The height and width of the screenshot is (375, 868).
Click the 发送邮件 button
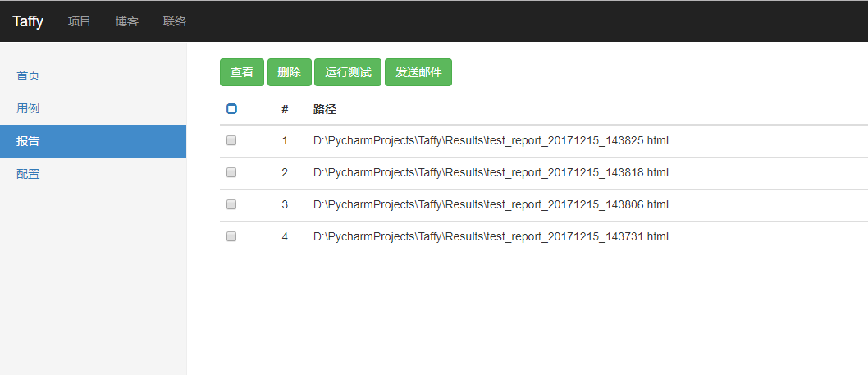[x=418, y=72]
